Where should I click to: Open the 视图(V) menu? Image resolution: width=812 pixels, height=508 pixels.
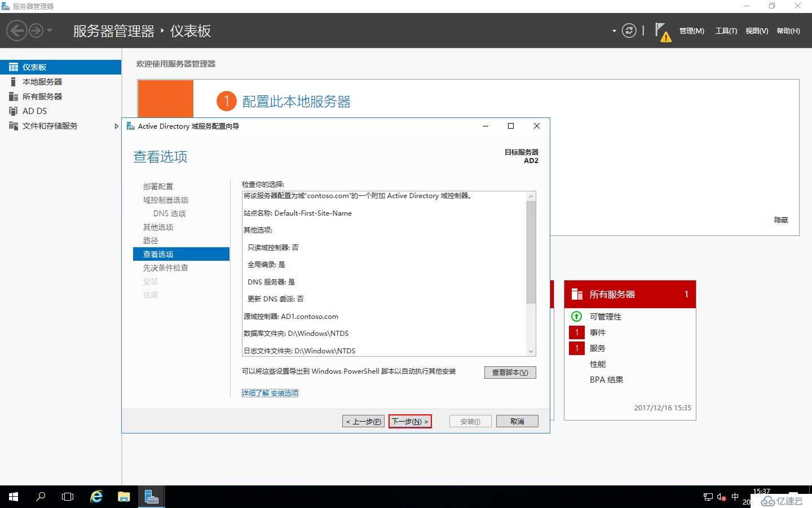click(757, 31)
